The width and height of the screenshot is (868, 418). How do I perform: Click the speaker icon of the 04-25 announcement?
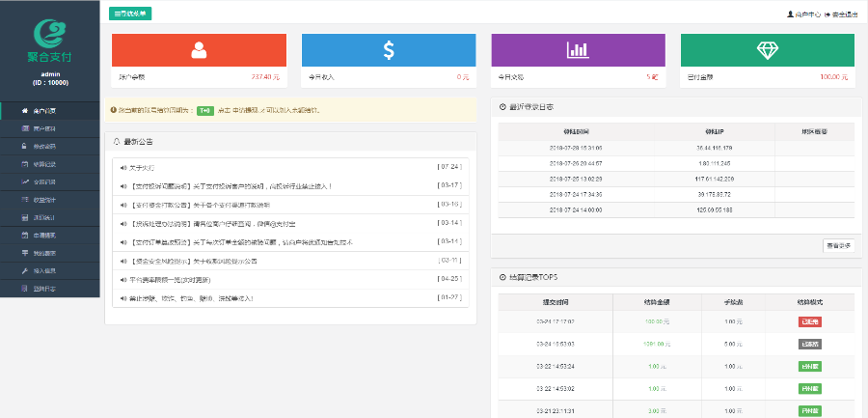click(x=123, y=280)
